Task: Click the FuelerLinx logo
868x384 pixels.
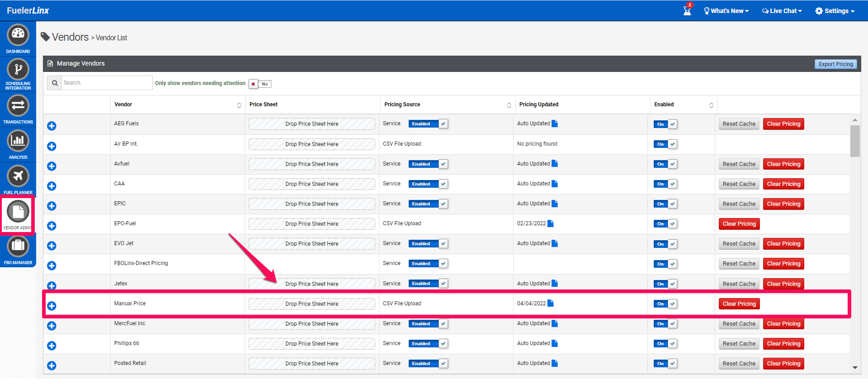Action: 28,10
